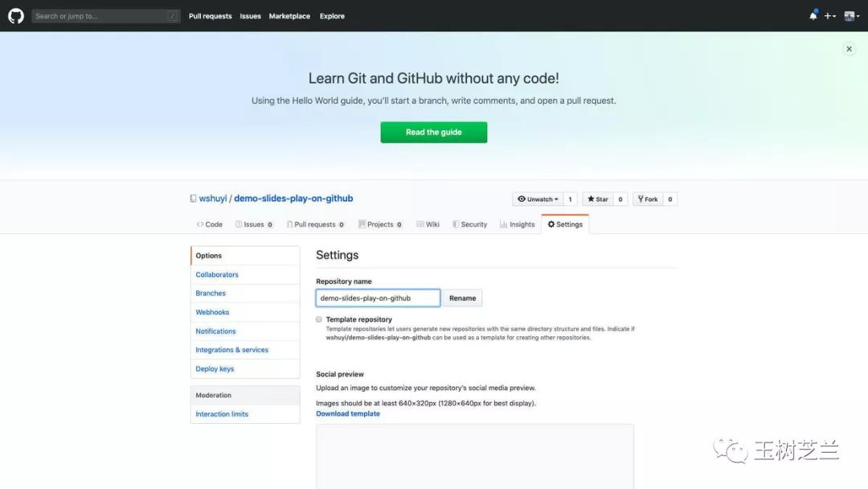Switch to the Security tab
Screen dimensions: 868x489
click(x=469, y=224)
